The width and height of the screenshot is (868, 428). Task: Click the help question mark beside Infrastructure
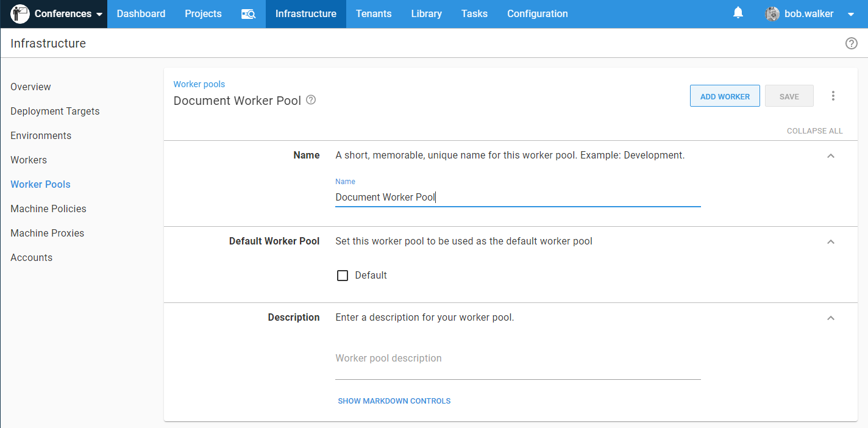(x=851, y=43)
